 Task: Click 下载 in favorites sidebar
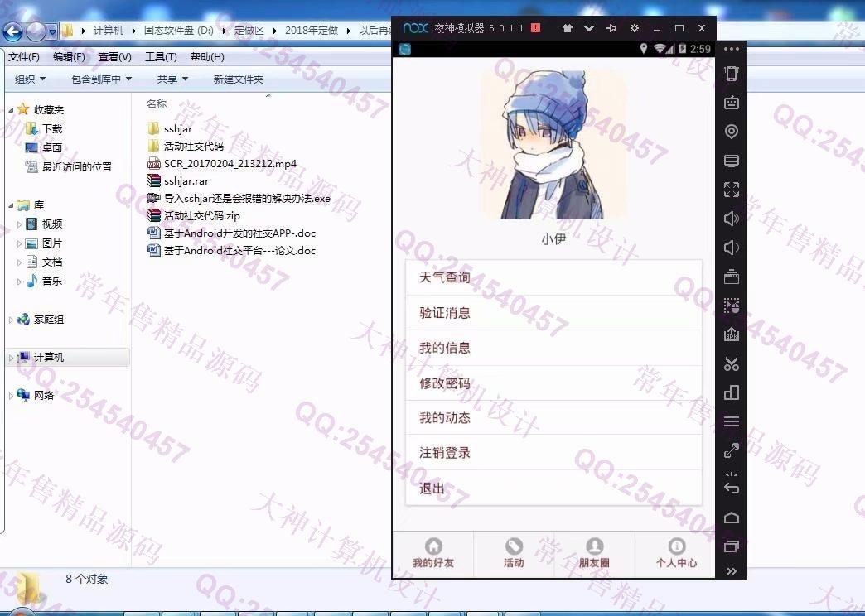[45, 128]
